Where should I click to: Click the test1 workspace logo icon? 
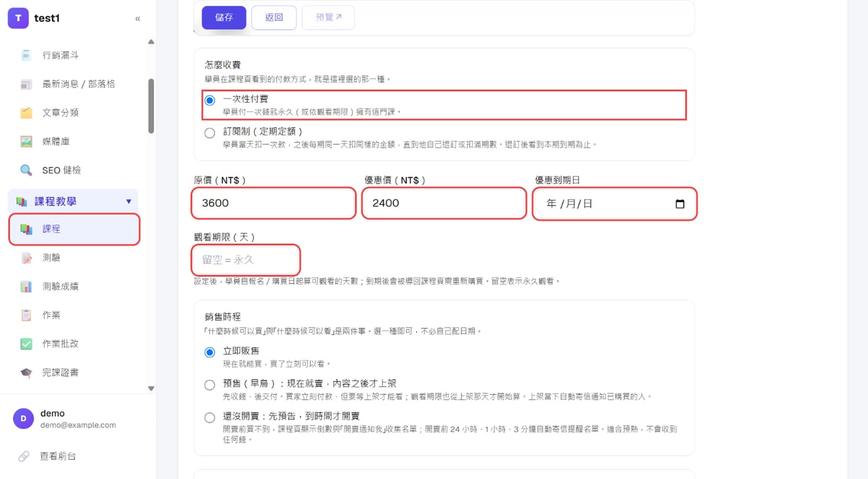coord(18,18)
